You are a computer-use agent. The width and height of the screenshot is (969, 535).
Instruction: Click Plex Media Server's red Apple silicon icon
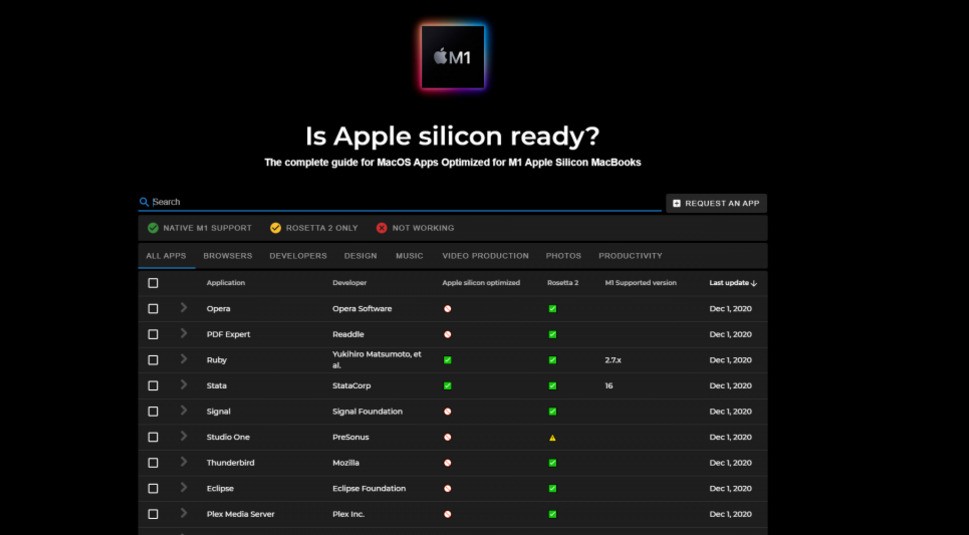click(x=447, y=514)
